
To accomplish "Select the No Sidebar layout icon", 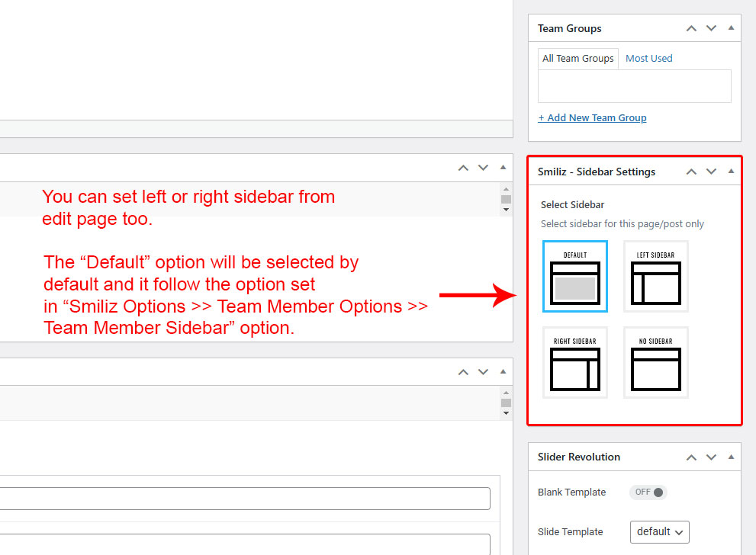I will pos(656,363).
